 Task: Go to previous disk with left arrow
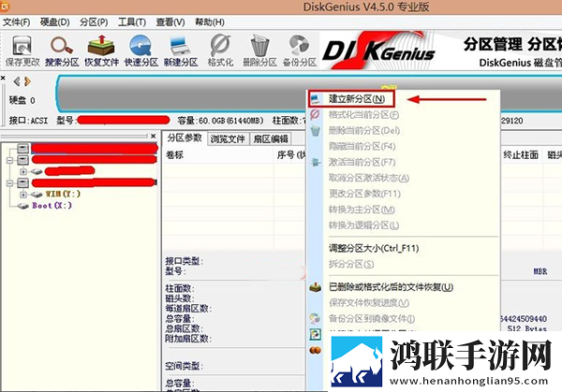(x=17, y=81)
